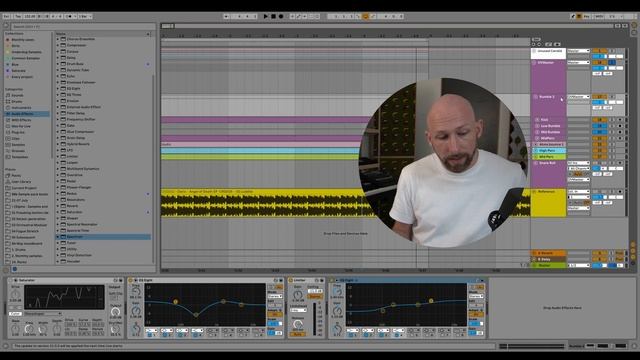640x360 pixels.
Task: Click the Arrangement Record button
Action: point(281,16)
